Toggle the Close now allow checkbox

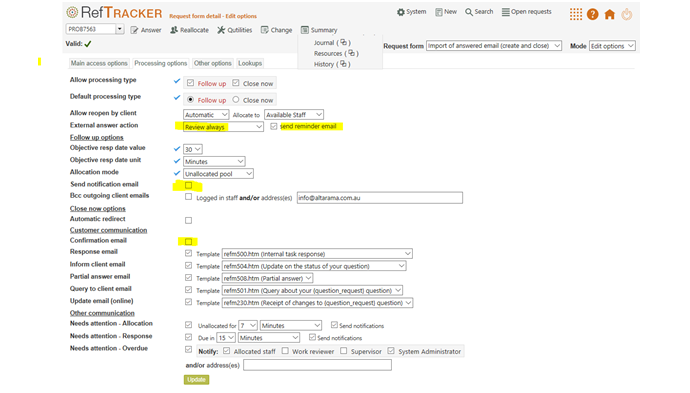[236, 83]
